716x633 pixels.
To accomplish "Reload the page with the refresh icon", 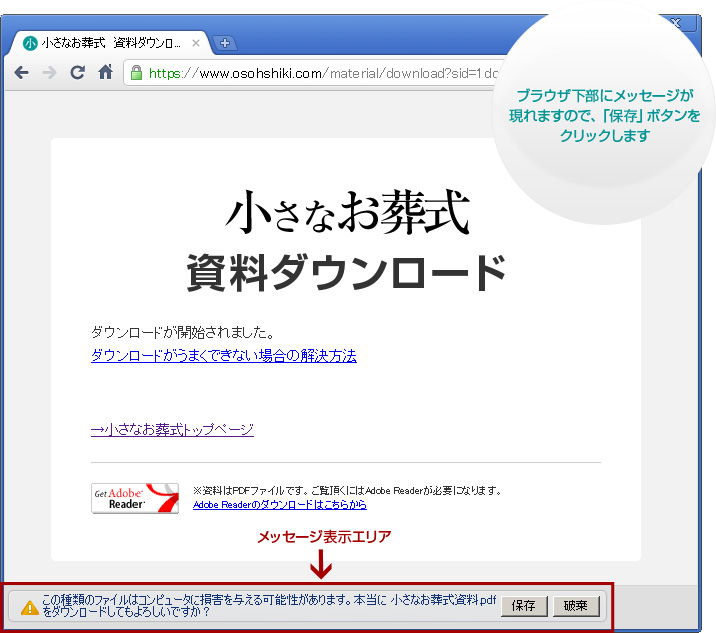I will pos(78,72).
